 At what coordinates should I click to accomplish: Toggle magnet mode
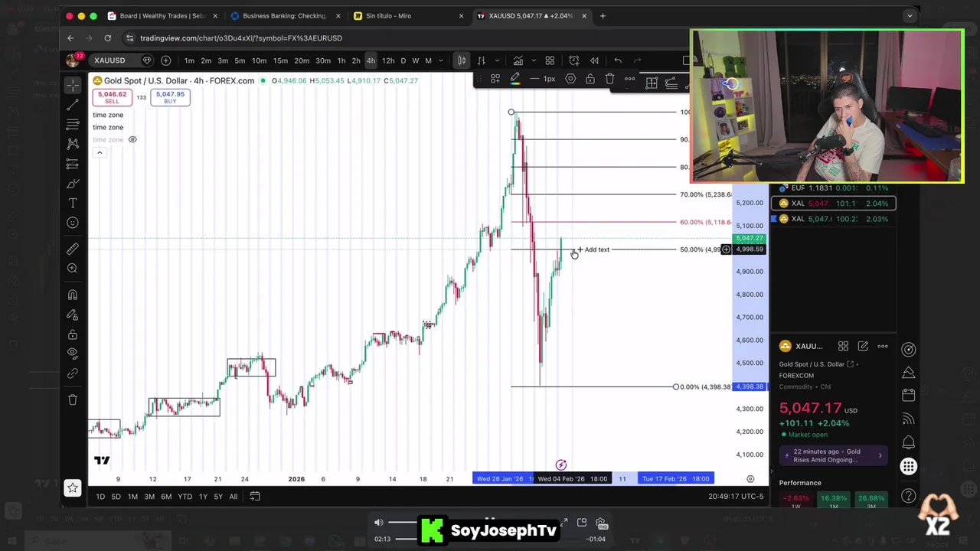click(73, 295)
